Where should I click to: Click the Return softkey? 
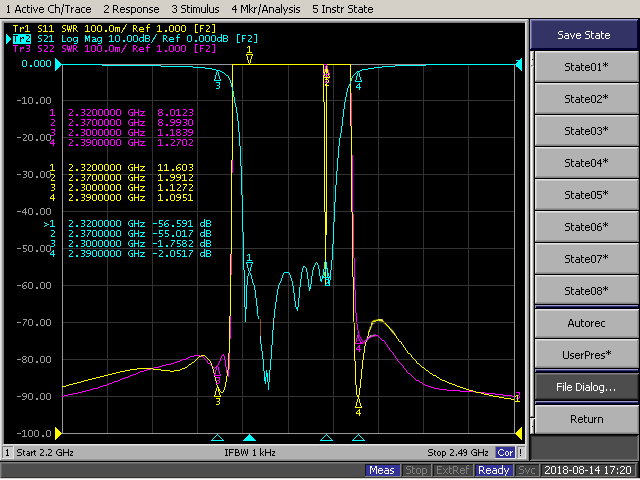(586, 419)
